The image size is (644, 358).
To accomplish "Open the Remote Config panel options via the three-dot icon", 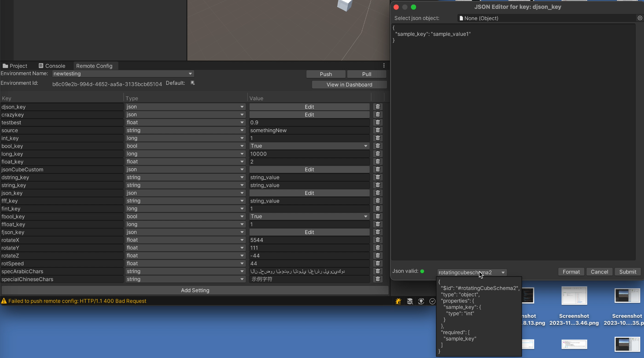I will (384, 65).
